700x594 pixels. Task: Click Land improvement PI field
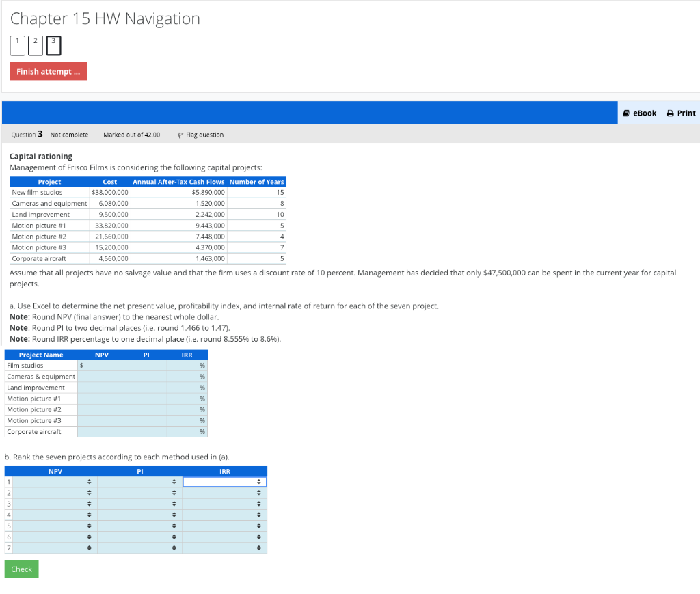(x=146, y=388)
